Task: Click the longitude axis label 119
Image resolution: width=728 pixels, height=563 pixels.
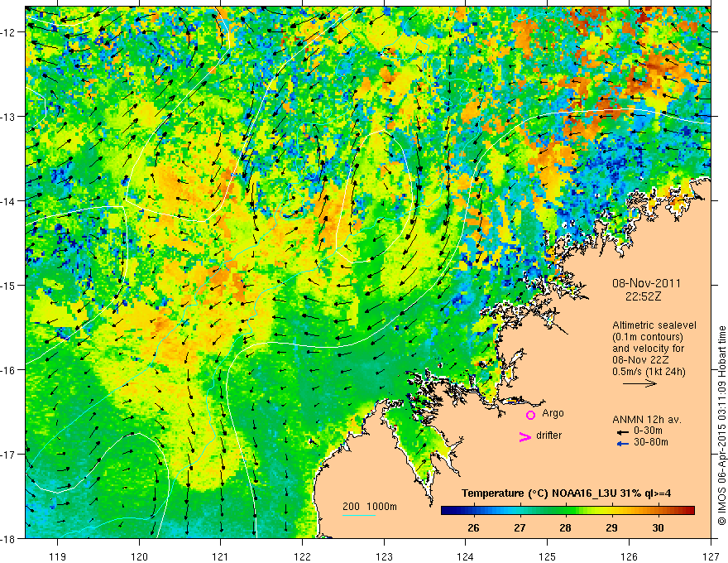Action: click(x=57, y=556)
